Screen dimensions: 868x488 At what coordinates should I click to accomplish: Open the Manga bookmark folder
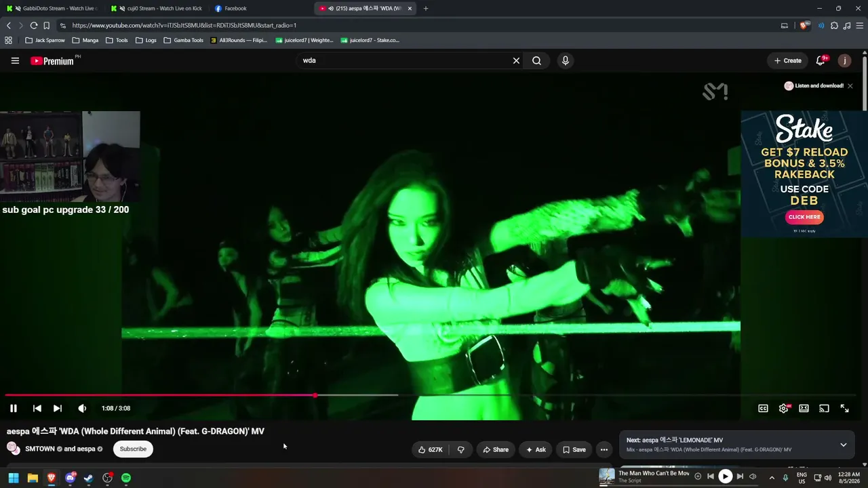tap(85, 40)
